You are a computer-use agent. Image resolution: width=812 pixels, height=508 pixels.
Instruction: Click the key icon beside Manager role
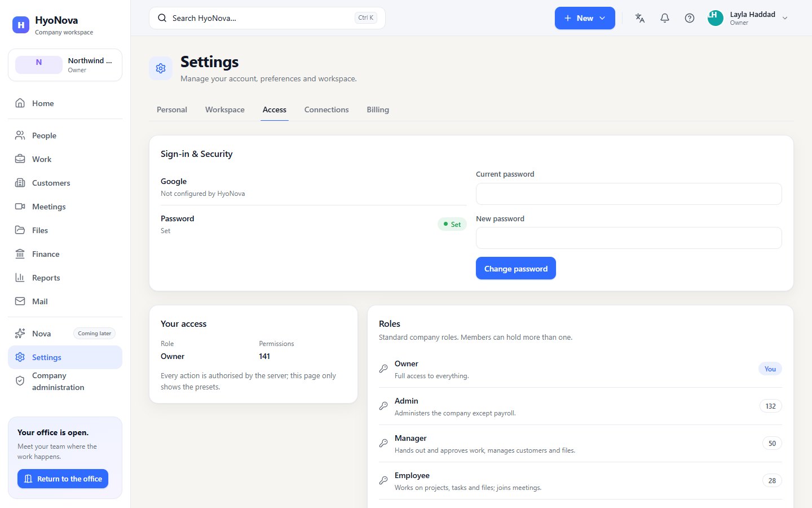383,443
